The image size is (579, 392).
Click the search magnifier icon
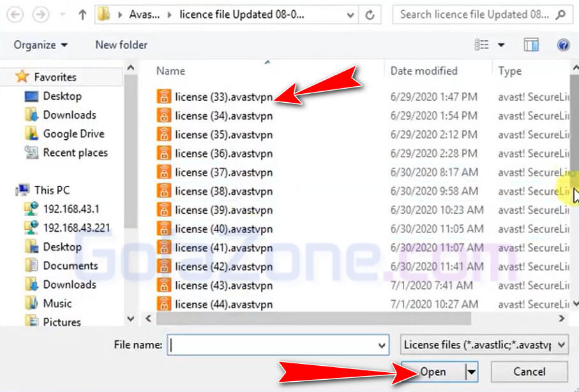click(561, 14)
